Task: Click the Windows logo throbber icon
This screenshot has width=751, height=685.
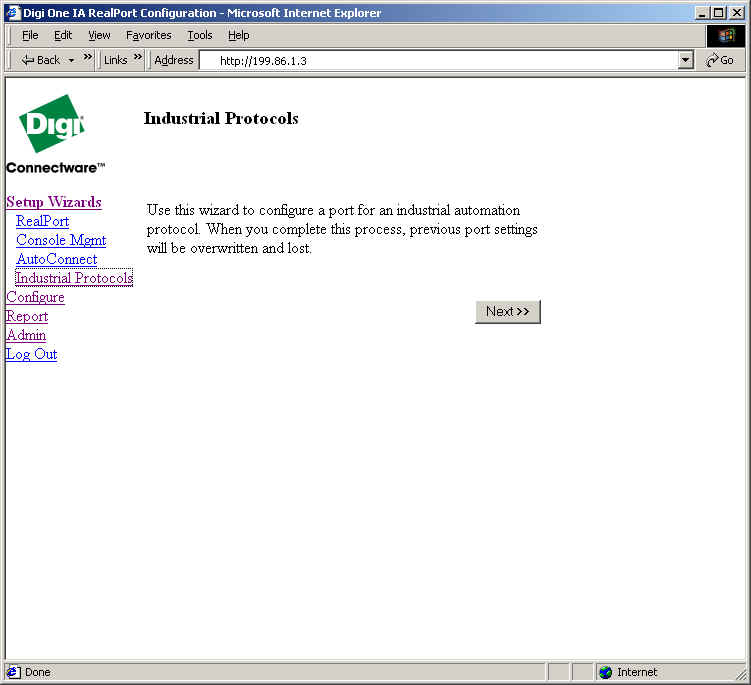Action: click(726, 35)
